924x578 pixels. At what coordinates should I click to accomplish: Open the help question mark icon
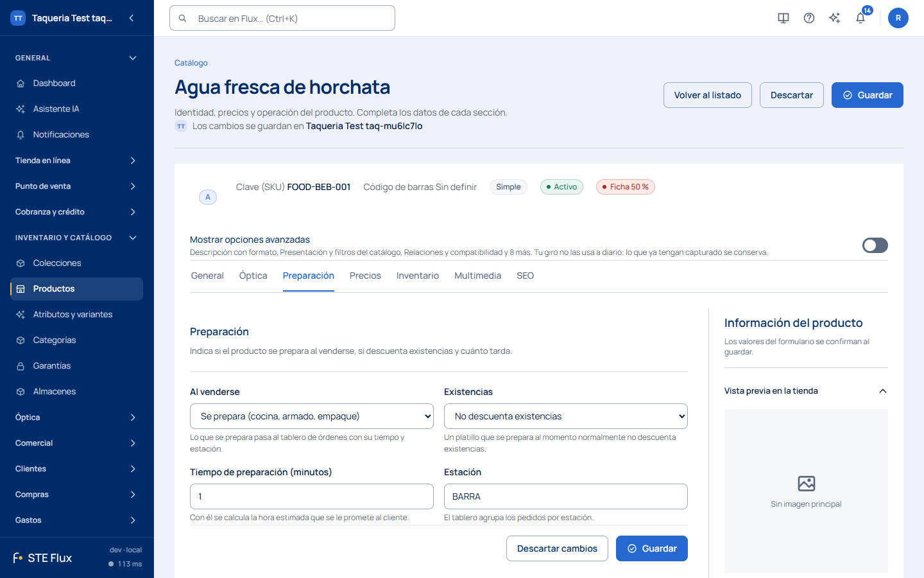[809, 18]
